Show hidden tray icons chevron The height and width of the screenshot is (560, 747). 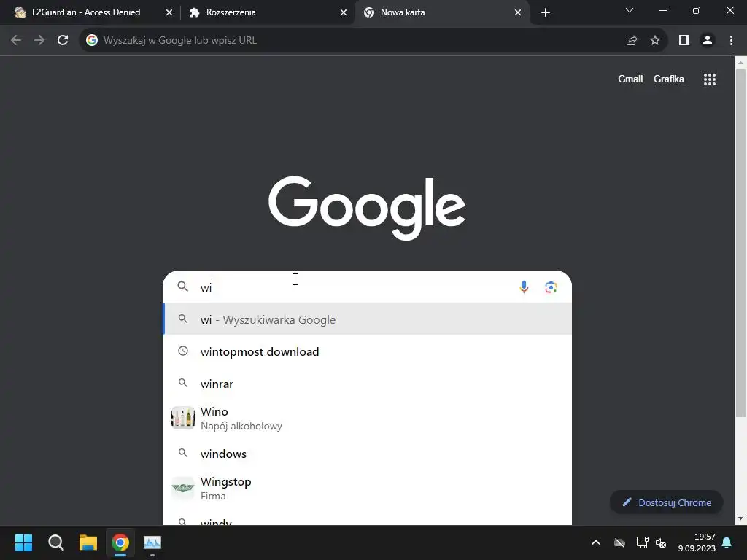[x=596, y=542]
